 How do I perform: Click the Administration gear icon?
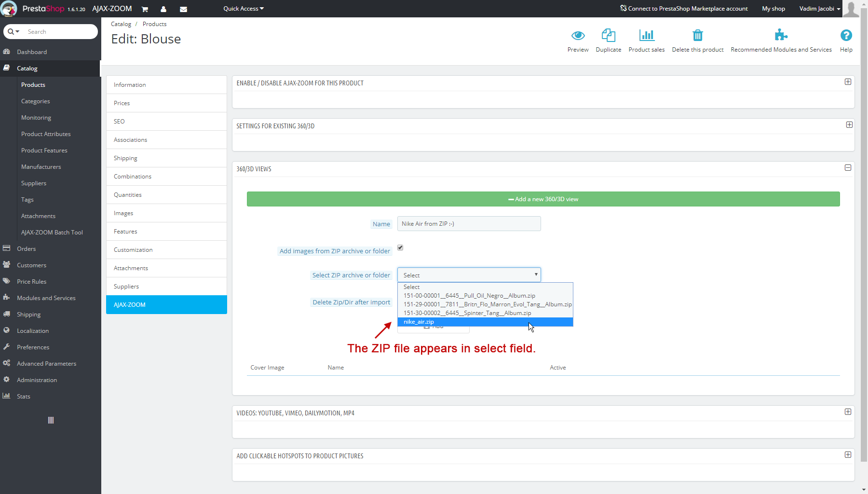(7, 380)
